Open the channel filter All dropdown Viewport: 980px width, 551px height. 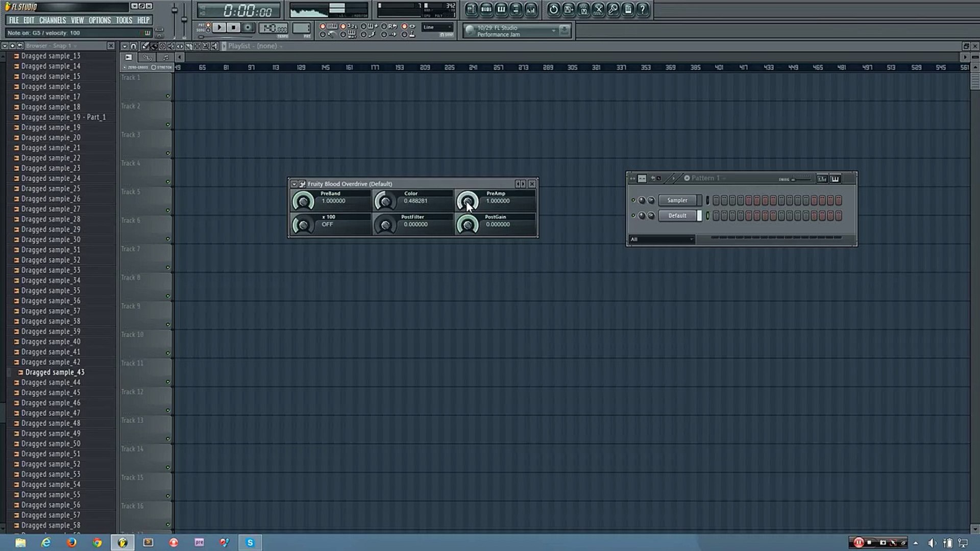click(x=662, y=239)
